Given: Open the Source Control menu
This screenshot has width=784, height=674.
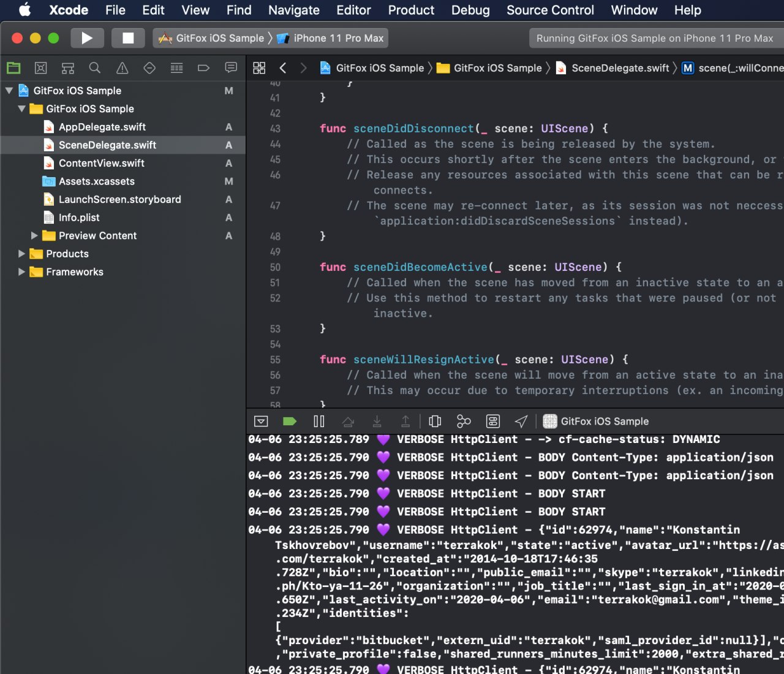Looking at the screenshot, I should [550, 10].
